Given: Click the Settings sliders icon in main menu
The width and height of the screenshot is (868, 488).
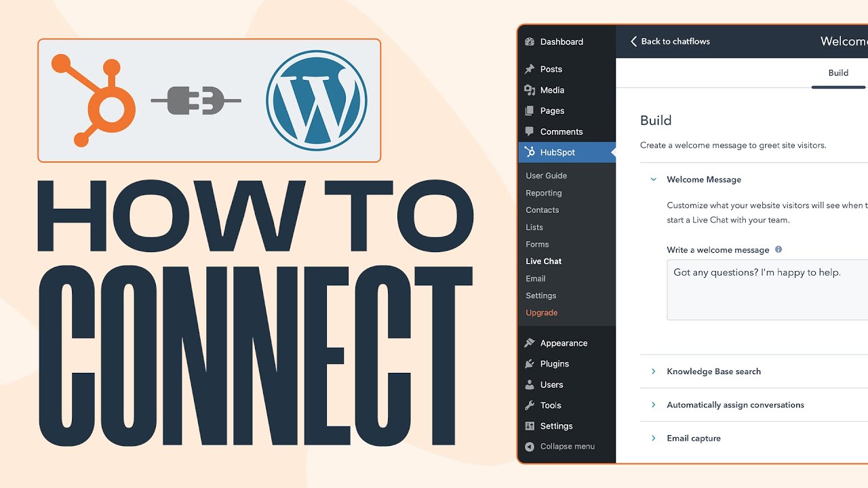Looking at the screenshot, I should click(530, 426).
